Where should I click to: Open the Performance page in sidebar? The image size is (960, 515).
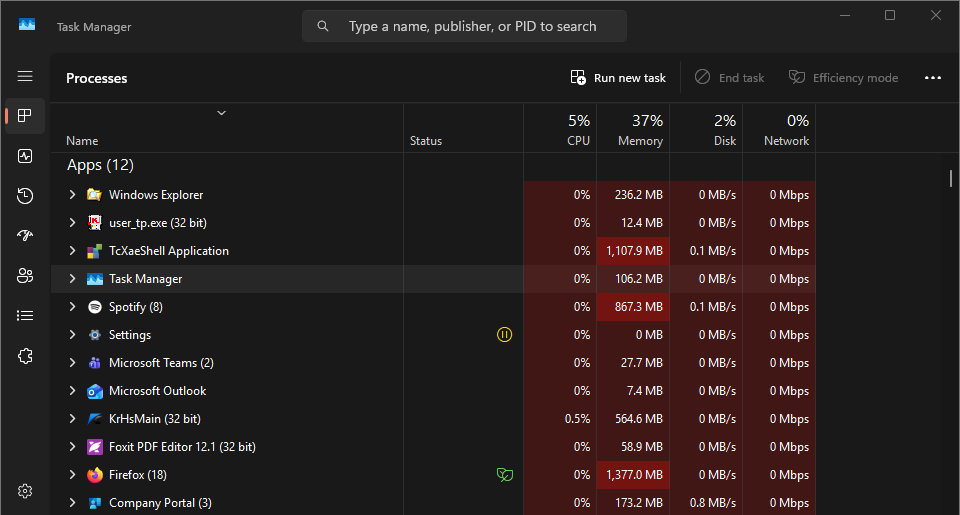(x=25, y=156)
